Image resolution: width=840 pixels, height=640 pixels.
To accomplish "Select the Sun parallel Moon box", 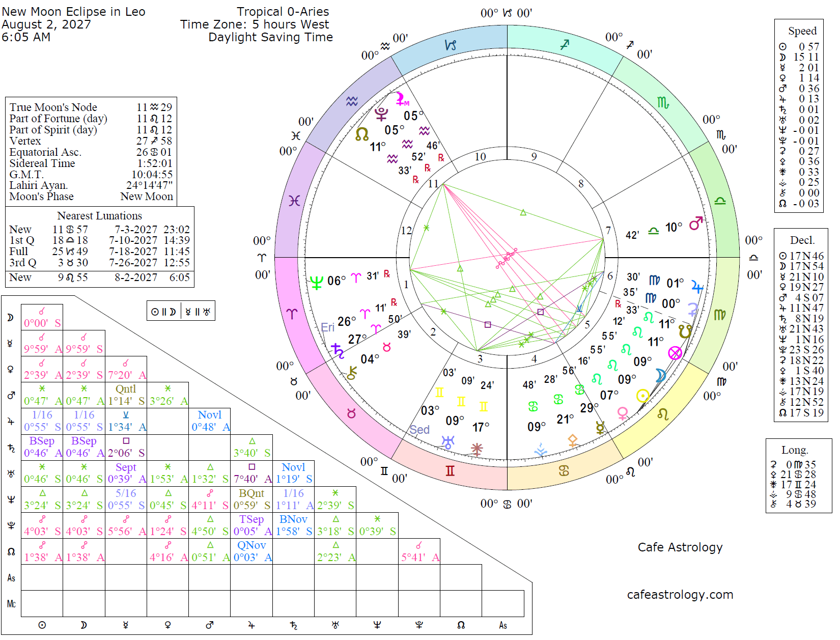I will pyautogui.click(x=163, y=312).
